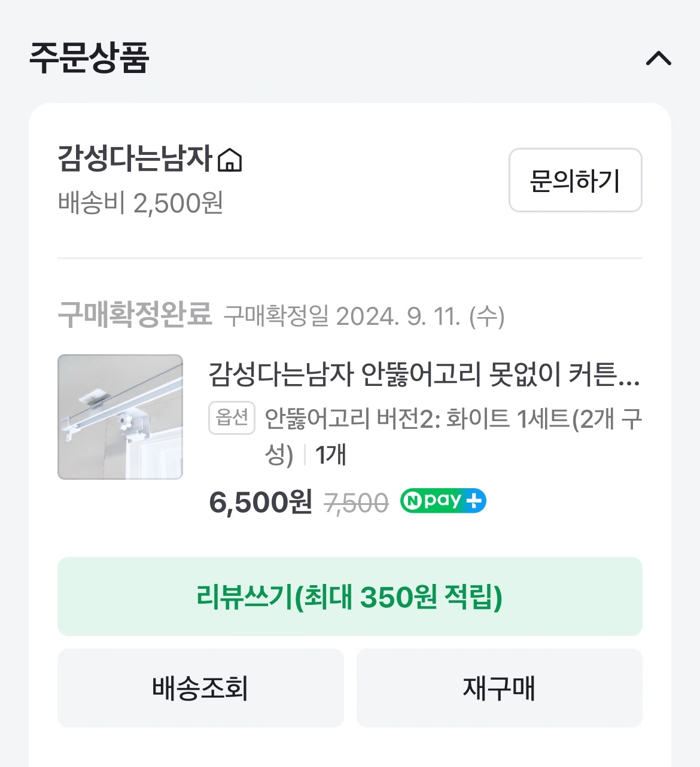Tap the 구매확정일 2024. 9. 11. date

(x=364, y=316)
